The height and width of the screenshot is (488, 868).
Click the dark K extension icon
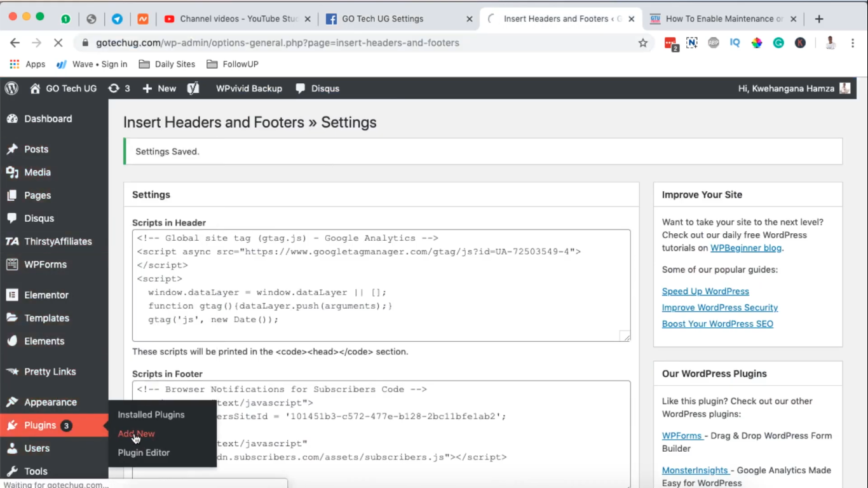800,43
